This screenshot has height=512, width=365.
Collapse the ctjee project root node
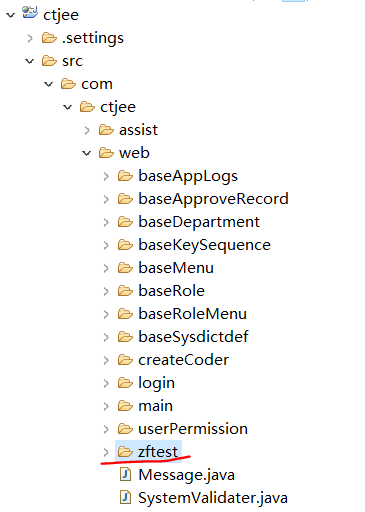11,15
